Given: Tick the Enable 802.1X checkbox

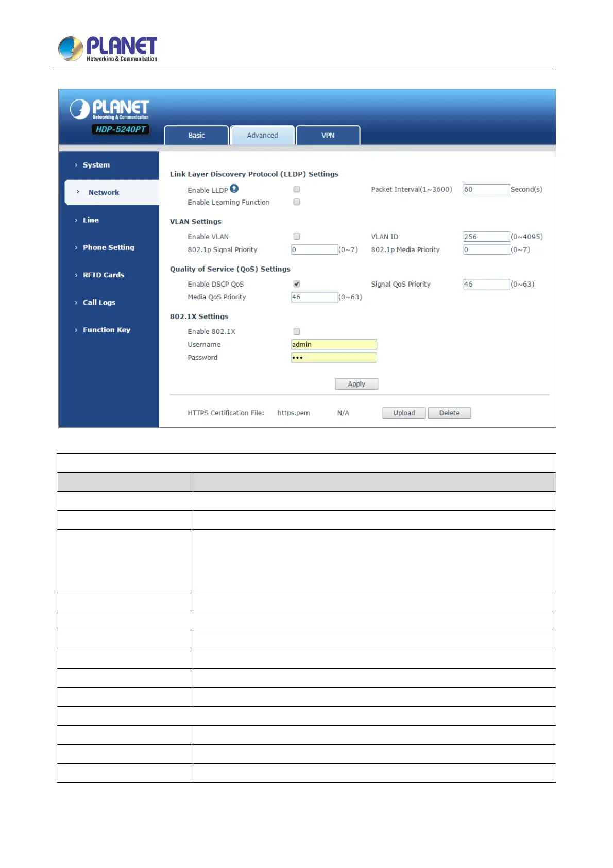Looking at the screenshot, I should [297, 331].
